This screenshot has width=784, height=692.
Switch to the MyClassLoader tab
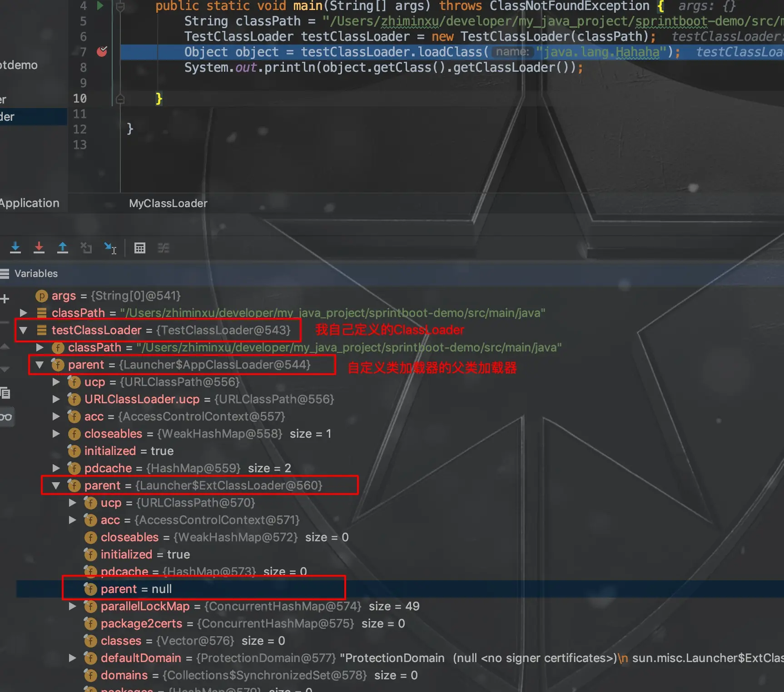168,203
